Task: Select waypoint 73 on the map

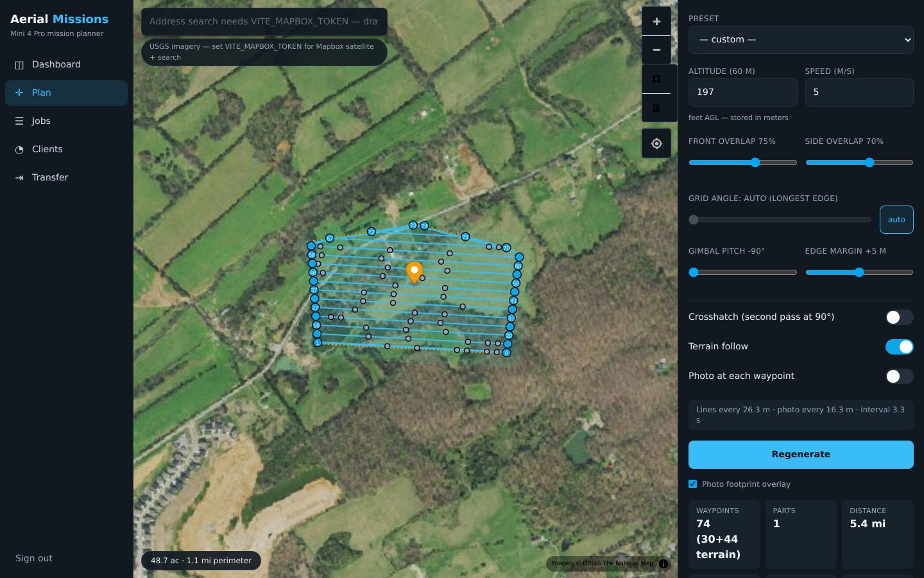Action: (x=413, y=225)
